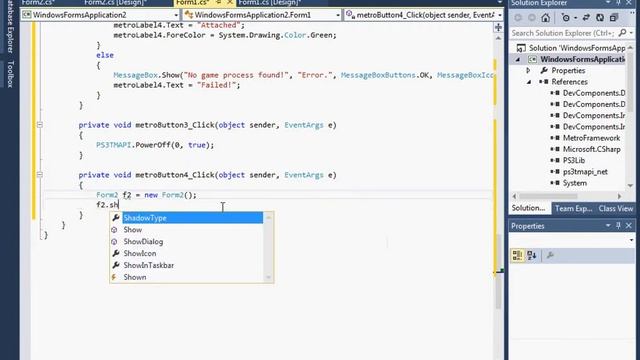Select the System reference

tap(575, 183)
